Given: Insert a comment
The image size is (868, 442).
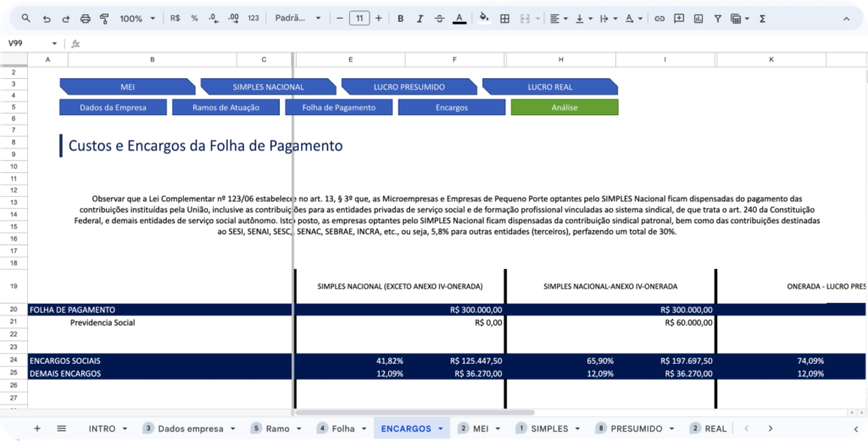Looking at the screenshot, I should click(679, 19).
